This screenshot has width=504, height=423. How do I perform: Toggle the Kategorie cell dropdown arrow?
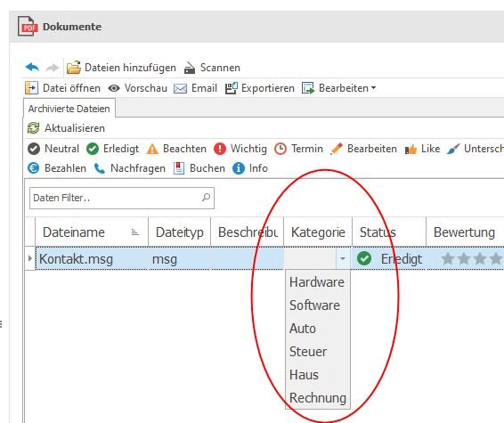click(343, 258)
